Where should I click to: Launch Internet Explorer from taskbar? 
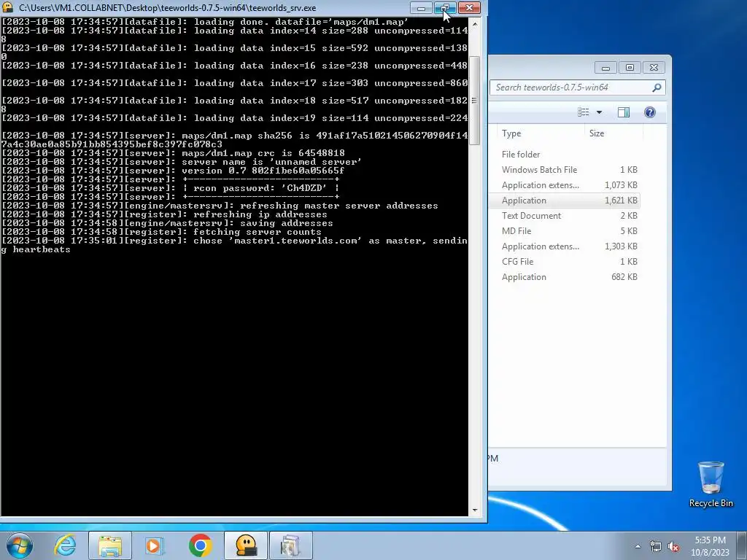point(64,545)
